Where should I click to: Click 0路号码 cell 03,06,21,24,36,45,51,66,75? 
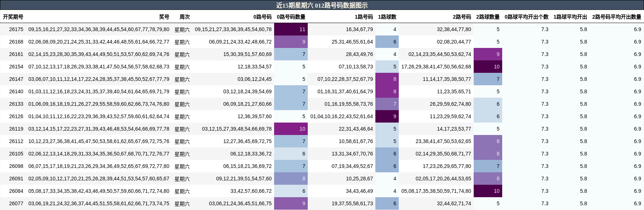pyautogui.click(x=240, y=203)
